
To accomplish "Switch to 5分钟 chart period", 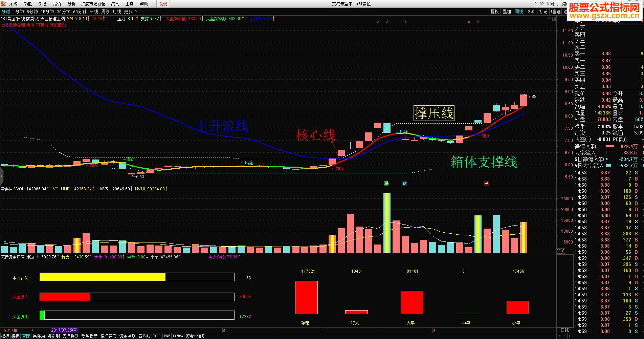I will pos(32,12).
